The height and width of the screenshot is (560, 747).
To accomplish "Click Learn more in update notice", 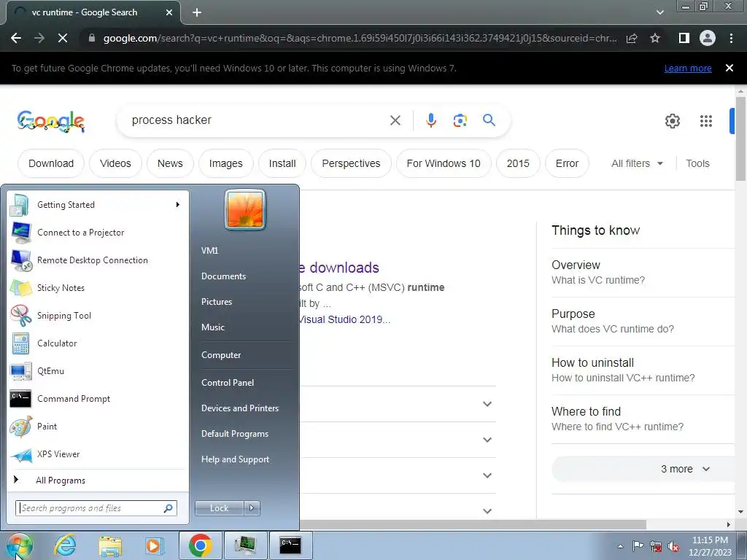I will [688, 68].
